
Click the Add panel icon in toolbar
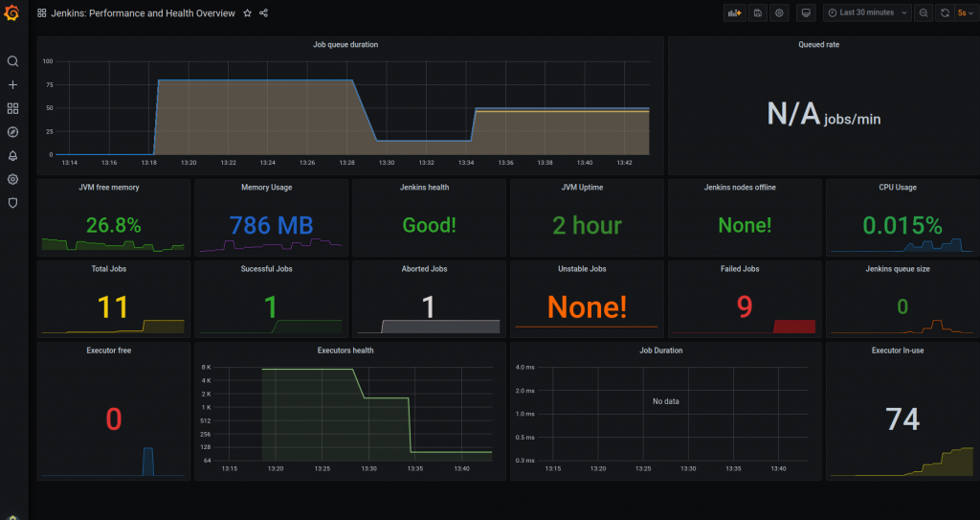coord(734,13)
